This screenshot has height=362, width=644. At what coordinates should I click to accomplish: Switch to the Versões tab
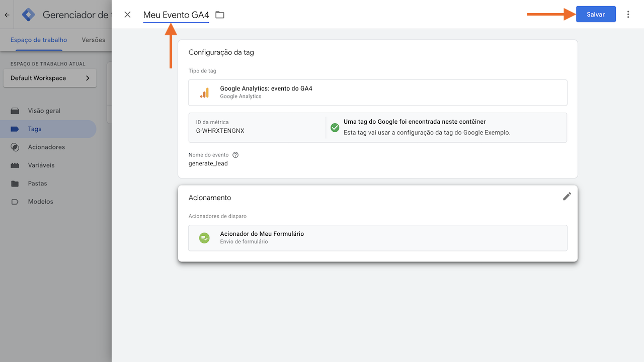tap(93, 40)
